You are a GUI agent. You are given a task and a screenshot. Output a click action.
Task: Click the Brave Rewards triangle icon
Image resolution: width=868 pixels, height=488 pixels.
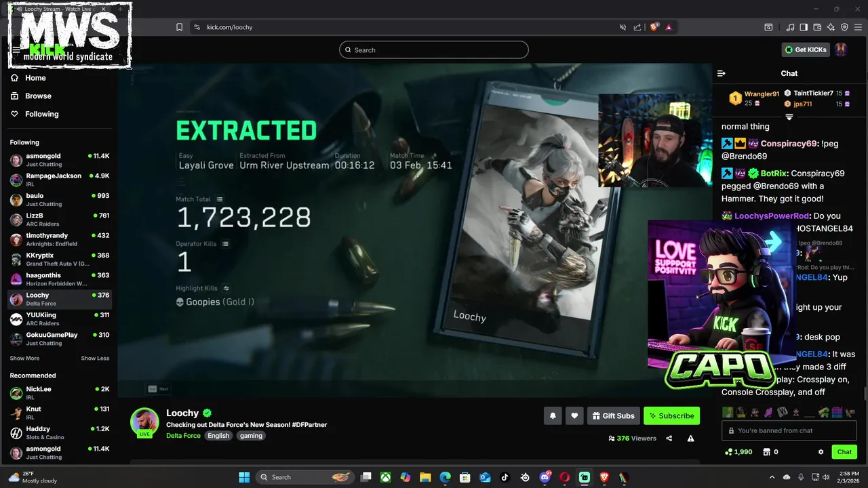coord(669,27)
